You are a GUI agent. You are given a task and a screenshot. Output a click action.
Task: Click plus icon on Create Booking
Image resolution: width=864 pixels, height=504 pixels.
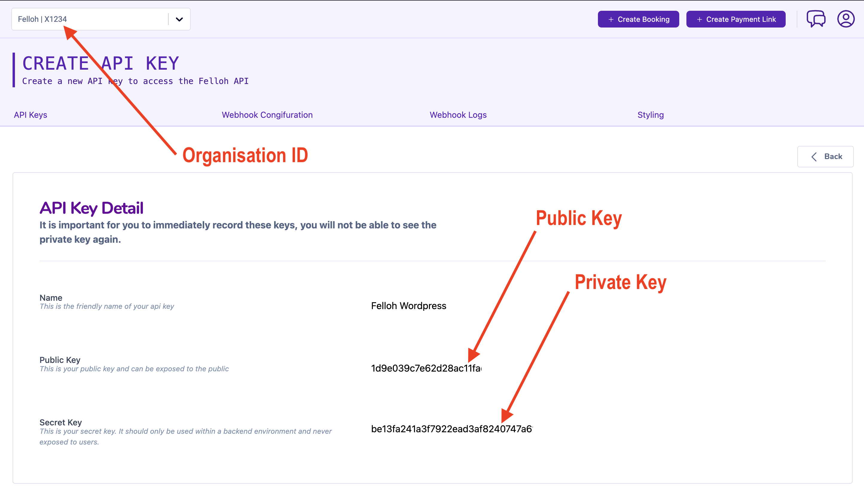(610, 19)
